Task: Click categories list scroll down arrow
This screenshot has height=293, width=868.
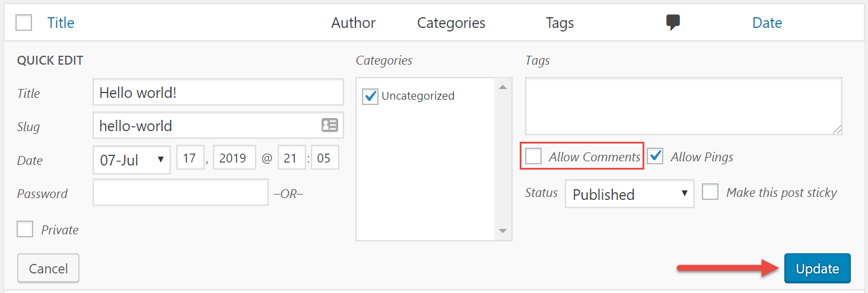Action: coord(503,231)
